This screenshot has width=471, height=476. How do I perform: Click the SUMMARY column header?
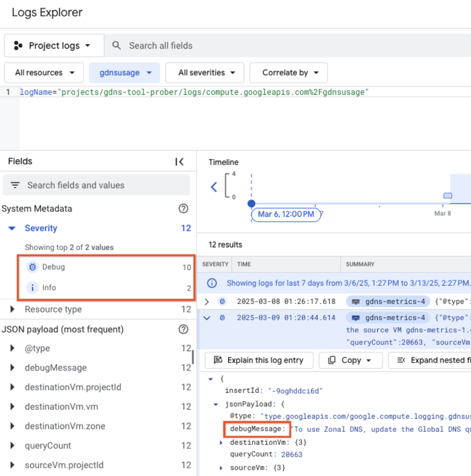(360, 264)
